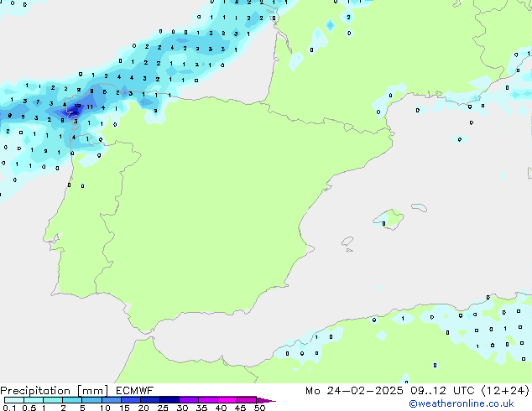Image resolution: width=532 pixels, height=411 pixels.
Task: Click the '12' precipitation value on map
Action: [x=77, y=106]
